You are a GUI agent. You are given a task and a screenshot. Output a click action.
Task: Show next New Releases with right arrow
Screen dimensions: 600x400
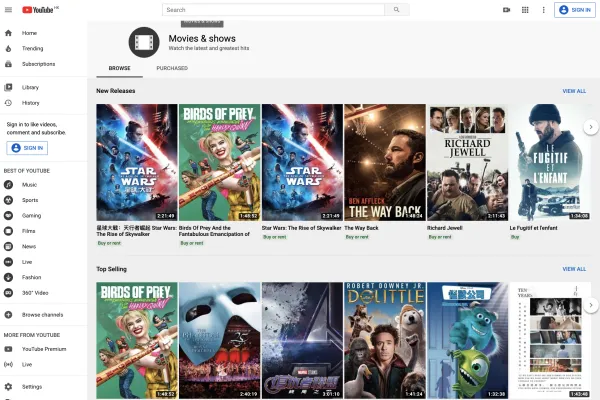(591, 127)
